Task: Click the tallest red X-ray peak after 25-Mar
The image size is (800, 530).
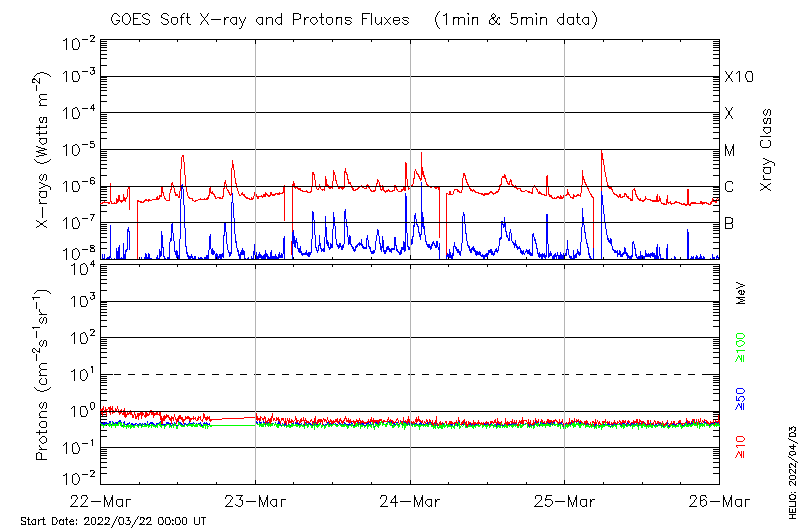Action: click(x=601, y=151)
